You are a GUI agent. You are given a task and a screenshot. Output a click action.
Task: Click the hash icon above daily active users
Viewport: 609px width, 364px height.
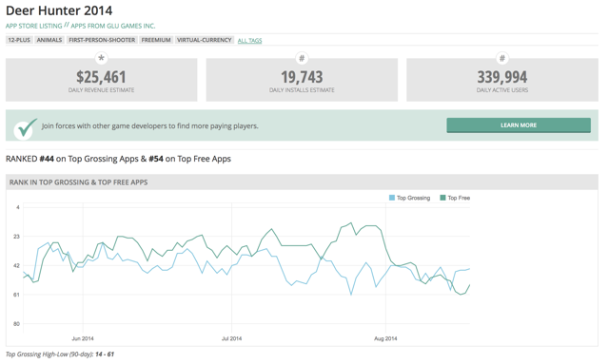pyautogui.click(x=502, y=58)
